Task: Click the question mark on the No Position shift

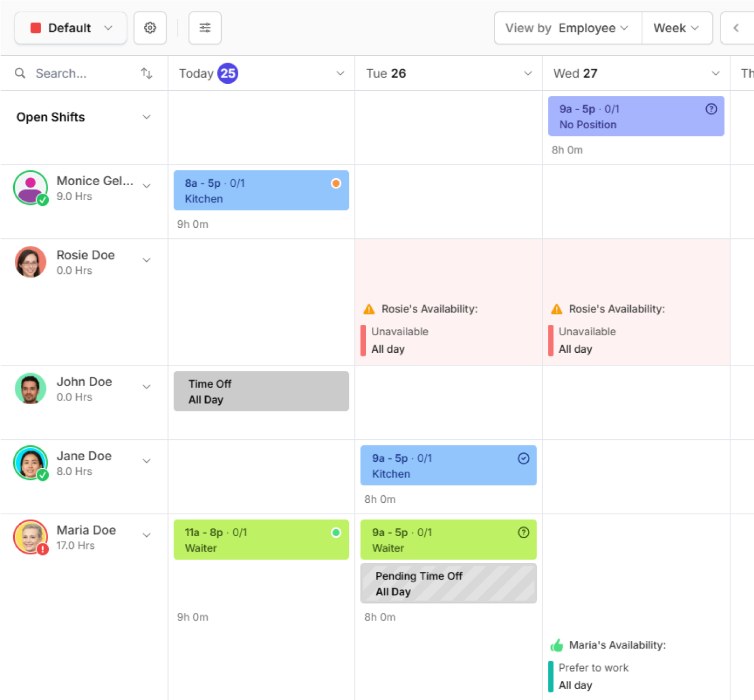Action: pyautogui.click(x=711, y=109)
